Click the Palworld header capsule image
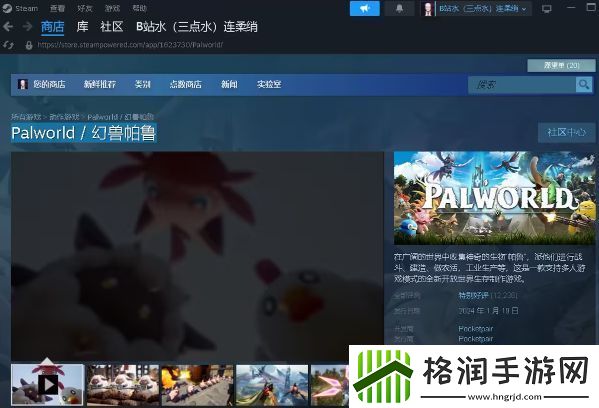 pos(495,198)
